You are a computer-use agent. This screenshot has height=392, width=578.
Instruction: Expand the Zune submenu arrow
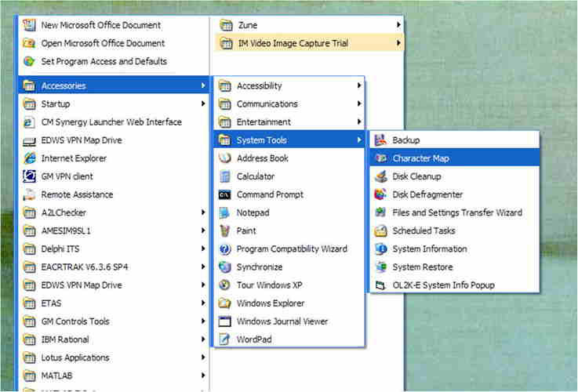pos(398,25)
